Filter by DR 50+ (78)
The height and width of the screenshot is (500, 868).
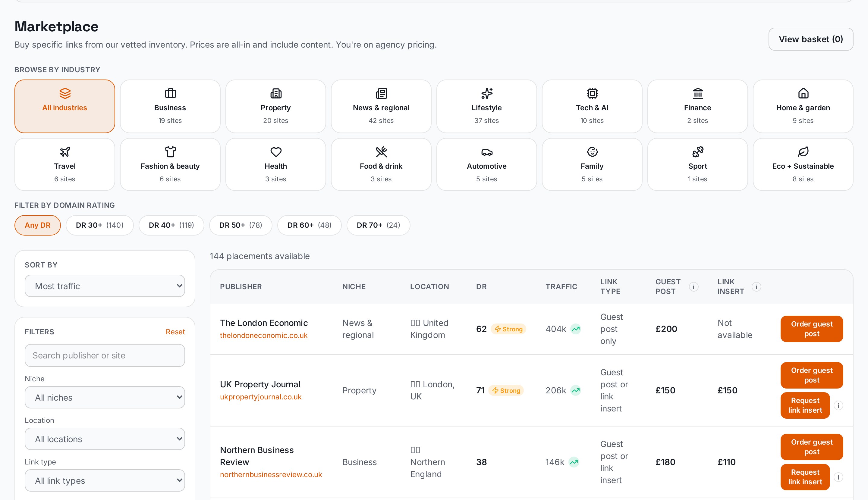coord(241,225)
